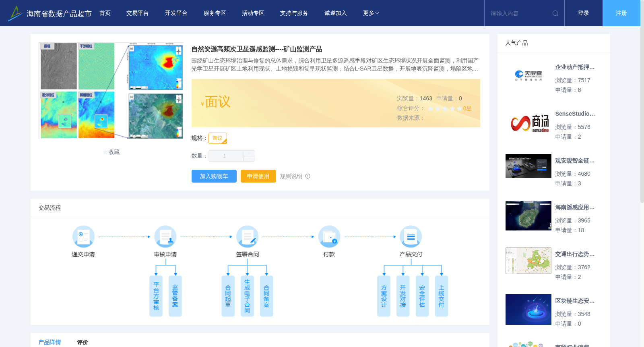This screenshot has width=644, height=347.
Task: Open the 海南遥感应用 product thumbnail
Action: 528,216
